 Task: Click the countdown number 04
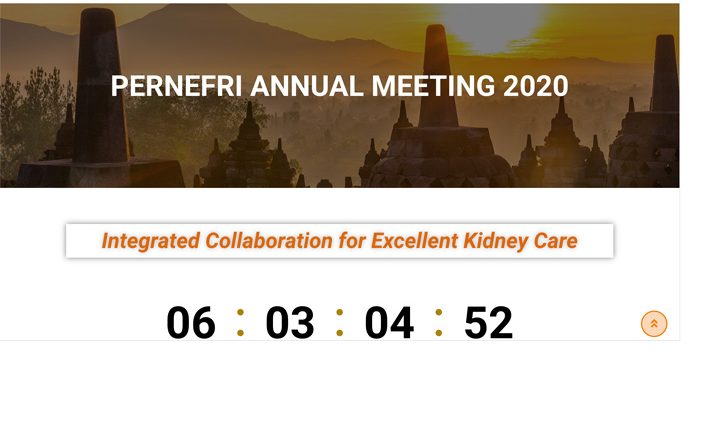tap(389, 323)
